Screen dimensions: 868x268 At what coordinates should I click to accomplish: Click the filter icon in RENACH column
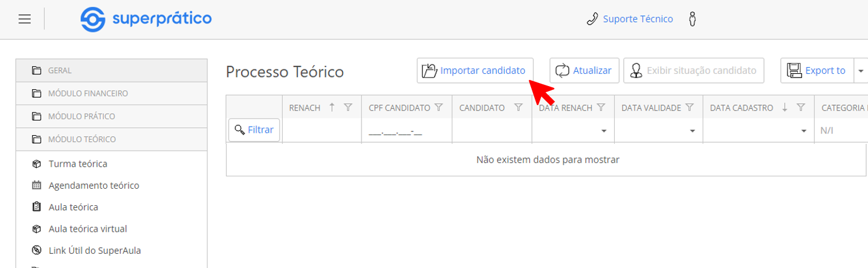pos(348,108)
